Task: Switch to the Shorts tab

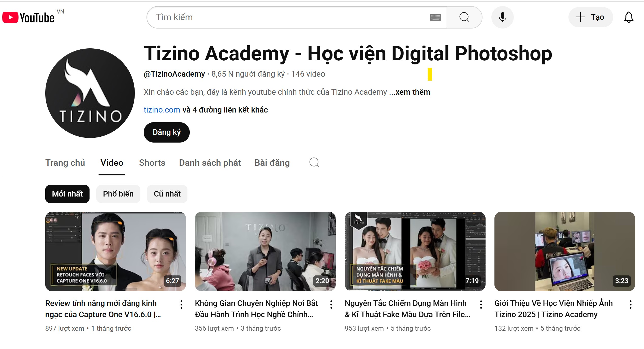Action: (x=152, y=163)
